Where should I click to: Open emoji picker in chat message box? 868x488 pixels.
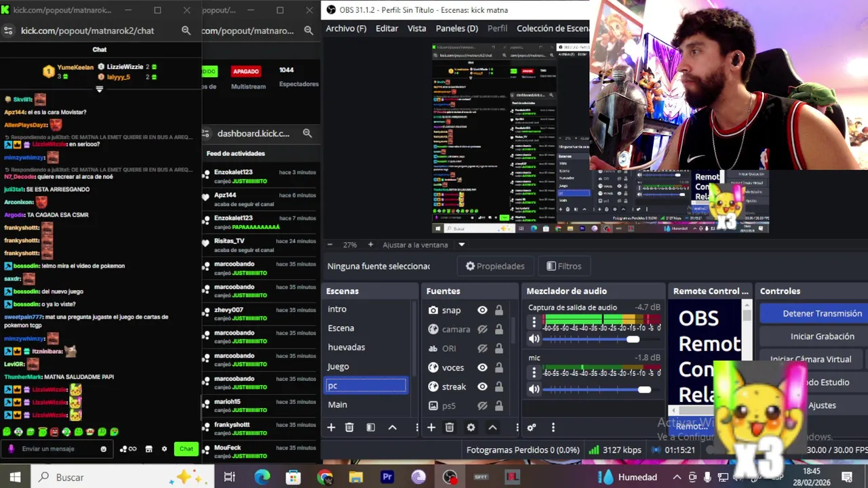point(103,449)
